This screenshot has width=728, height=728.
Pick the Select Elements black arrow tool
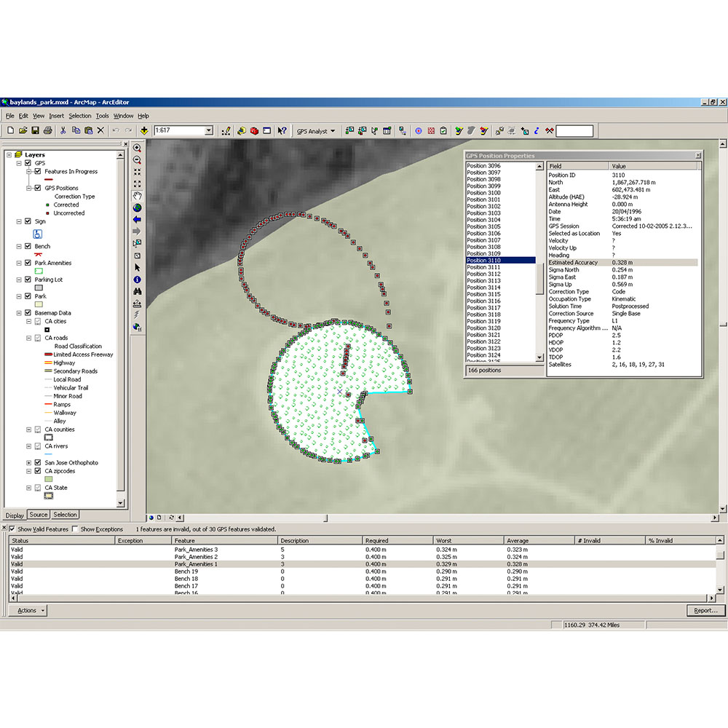click(x=137, y=267)
